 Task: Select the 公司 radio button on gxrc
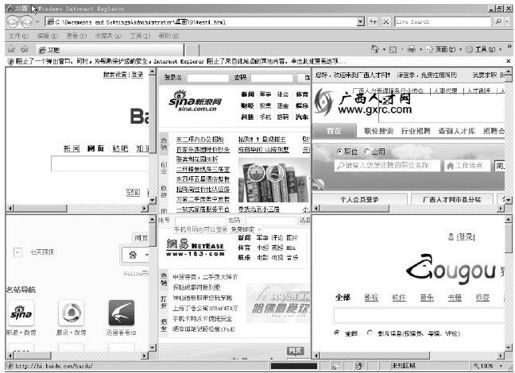pyautogui.click(x=367, y=152)
